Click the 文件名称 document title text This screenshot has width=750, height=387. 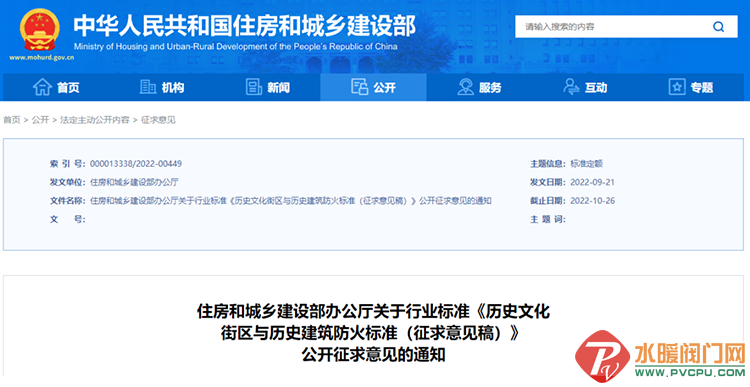[x=291, y=201]
